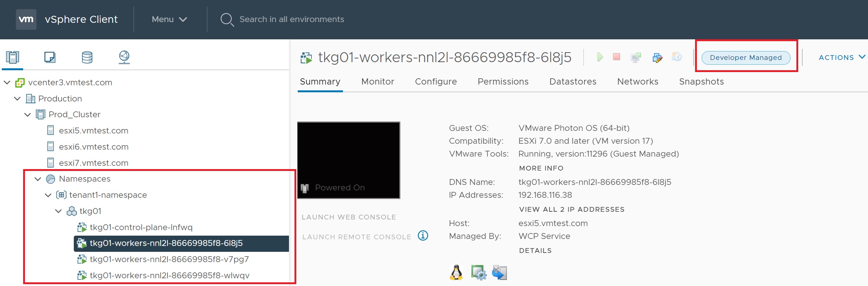Click the Search in all environments field

[x=292, y=19]
